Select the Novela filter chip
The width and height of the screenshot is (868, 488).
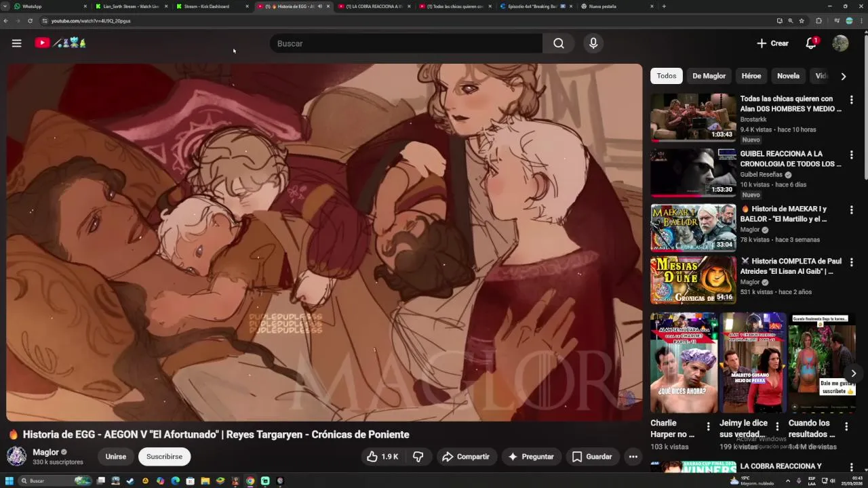click(788, 76)
